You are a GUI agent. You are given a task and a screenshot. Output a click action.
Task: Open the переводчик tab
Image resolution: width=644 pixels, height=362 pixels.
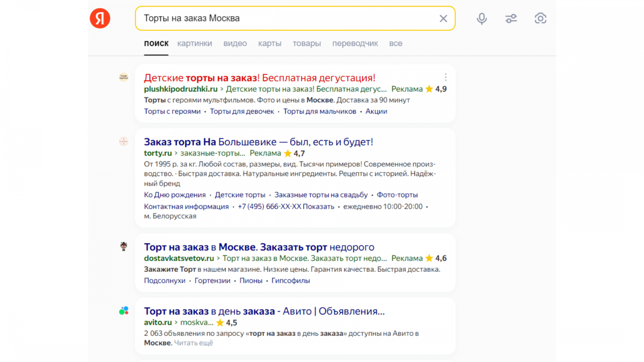tap(355, 43)
